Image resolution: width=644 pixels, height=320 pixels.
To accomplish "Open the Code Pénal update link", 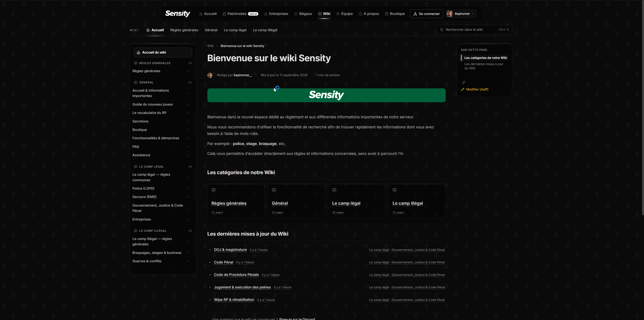I will click(224, 262).
